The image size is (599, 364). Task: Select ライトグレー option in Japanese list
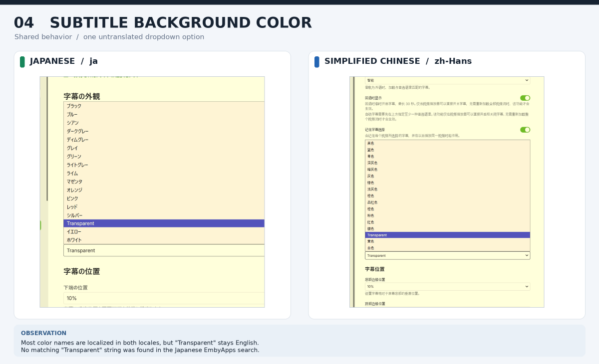pos(164,165)
